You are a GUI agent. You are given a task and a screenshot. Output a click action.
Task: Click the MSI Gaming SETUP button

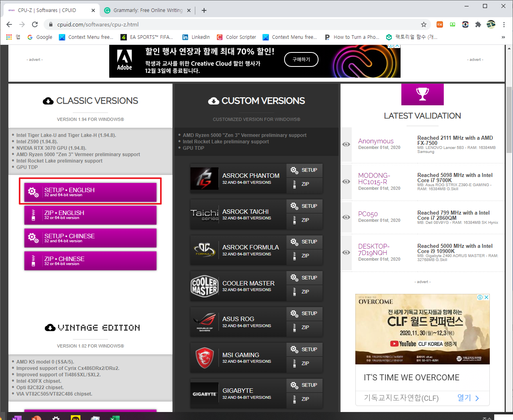tap(305, 350)
